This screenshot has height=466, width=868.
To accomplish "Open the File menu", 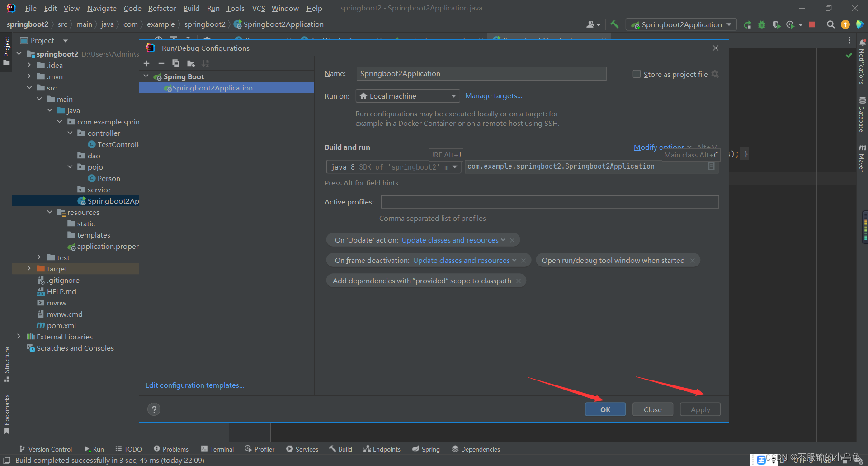I will pos(31,8).
